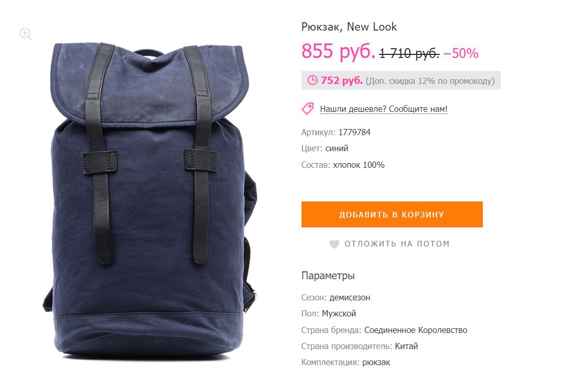Add the backpack with 'Добавить в корзину'
Image resolution: width=588 pixels, height=376 pixels.
pos(392,214)
